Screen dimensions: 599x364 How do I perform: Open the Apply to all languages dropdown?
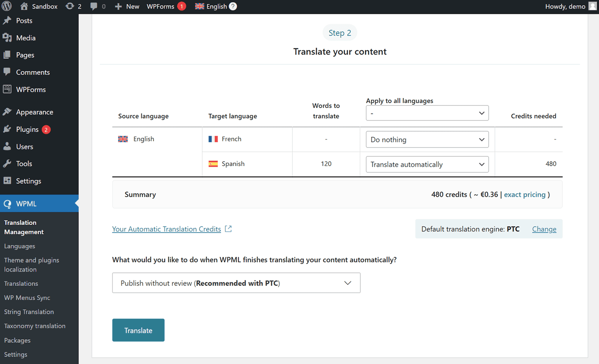pos(427,113)
